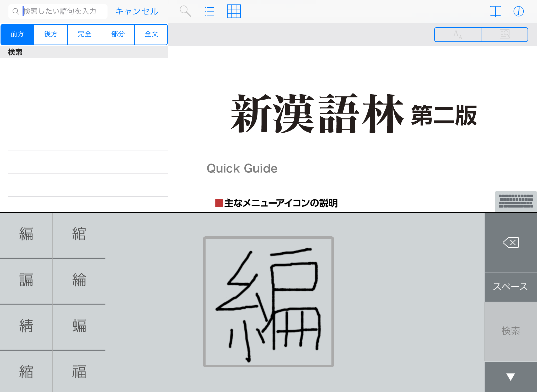Tap the magnifier search icon in toolbar
The height and width of the screenshot is (392, 537).
tap(185, 11)
